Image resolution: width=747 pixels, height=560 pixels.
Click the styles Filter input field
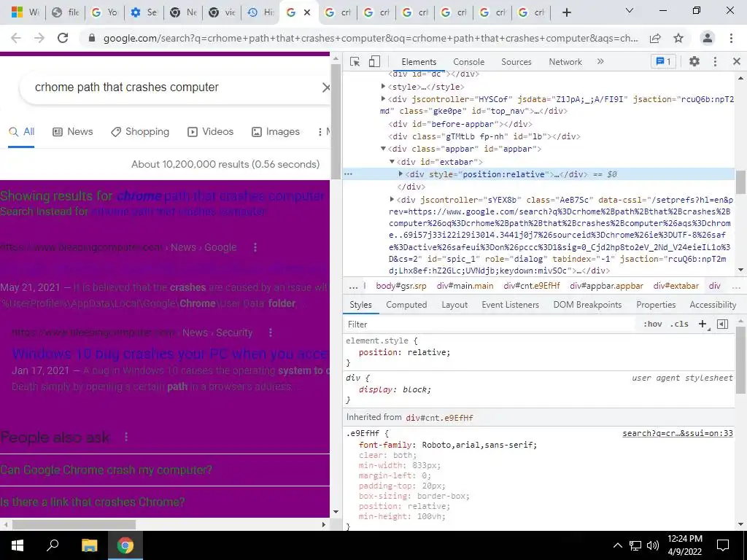coord(491,324)
